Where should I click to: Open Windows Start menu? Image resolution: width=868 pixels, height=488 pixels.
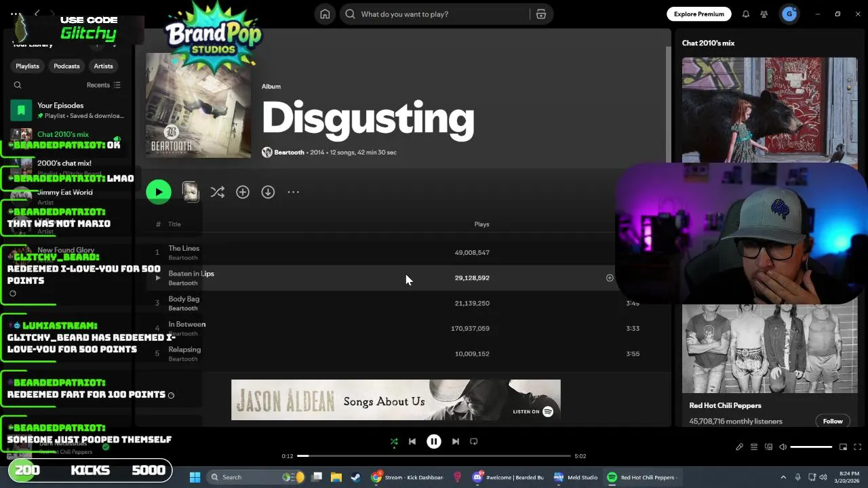(x=195, y=477)
